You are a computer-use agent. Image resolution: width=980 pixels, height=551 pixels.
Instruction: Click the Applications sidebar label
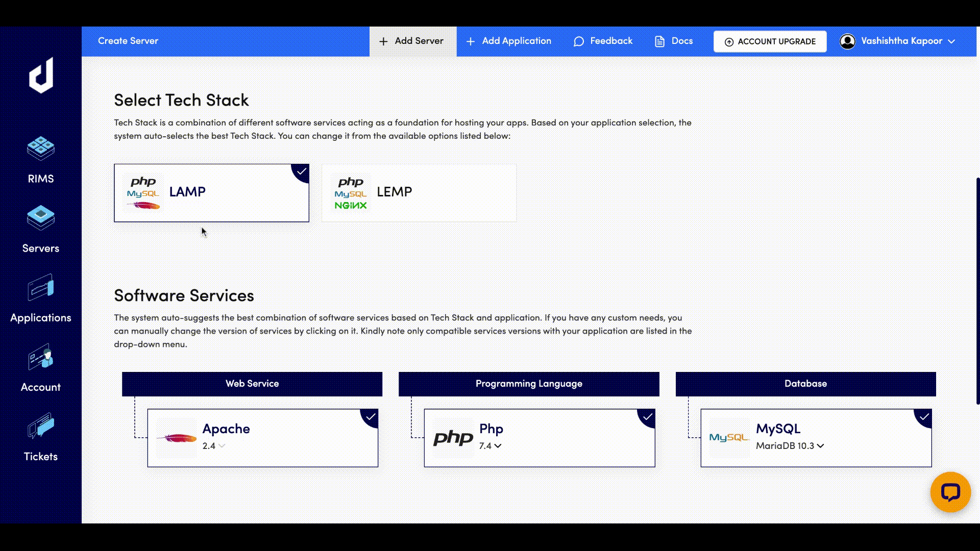[x=41, y=318]
